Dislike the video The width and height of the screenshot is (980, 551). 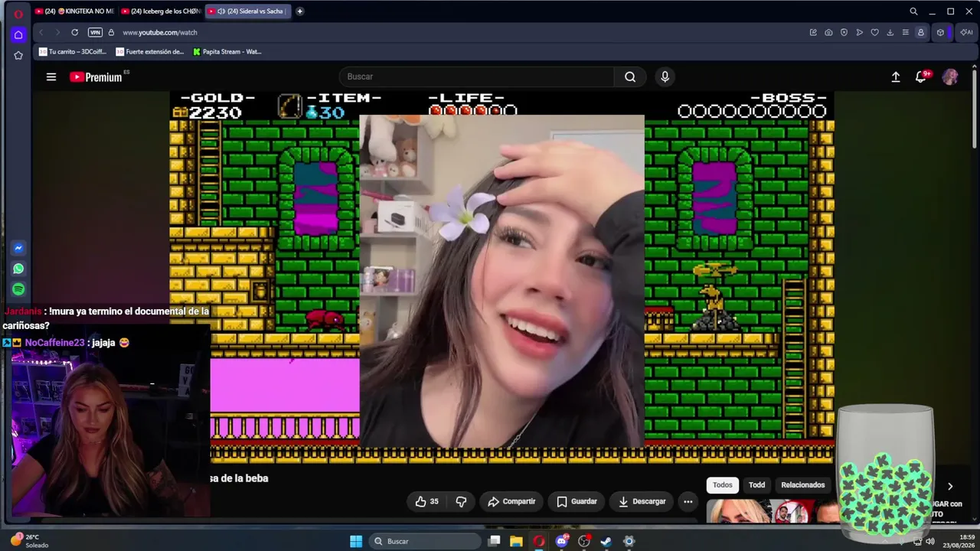[x=461, y=501]
